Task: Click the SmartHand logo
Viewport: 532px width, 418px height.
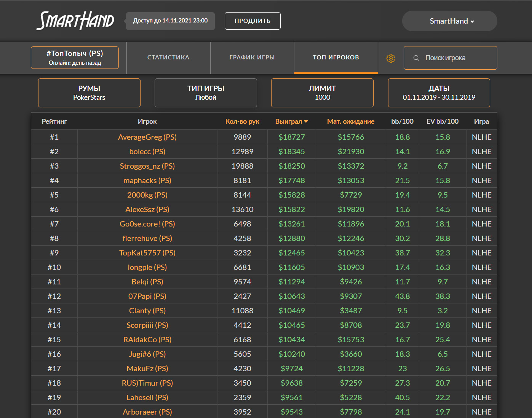Action: coord(75,21)
